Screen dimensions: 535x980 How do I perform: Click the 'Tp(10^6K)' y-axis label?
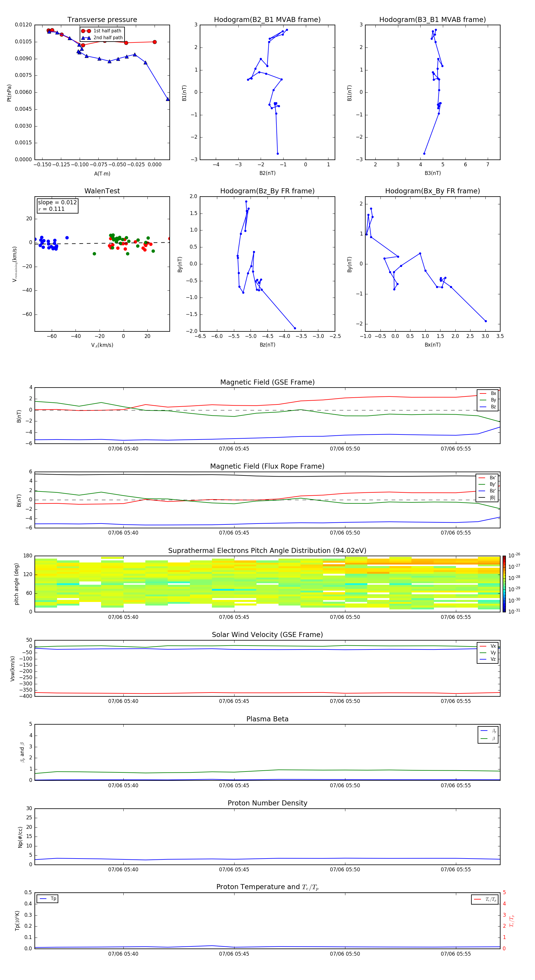(17, 921)
